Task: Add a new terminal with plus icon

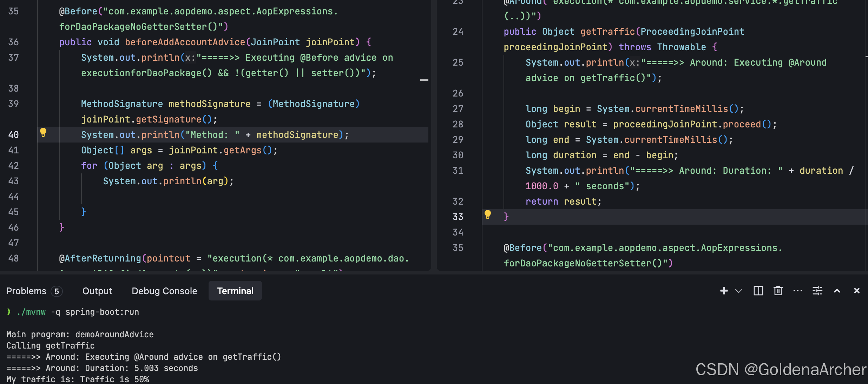Action: tap(724, 291)
